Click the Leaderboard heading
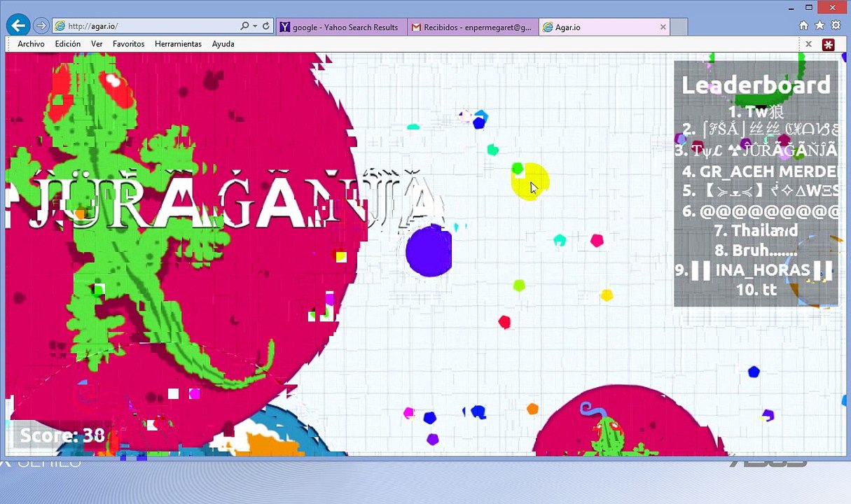The height and width of the screenshot is (504, 851). click(x=756, y=85)
